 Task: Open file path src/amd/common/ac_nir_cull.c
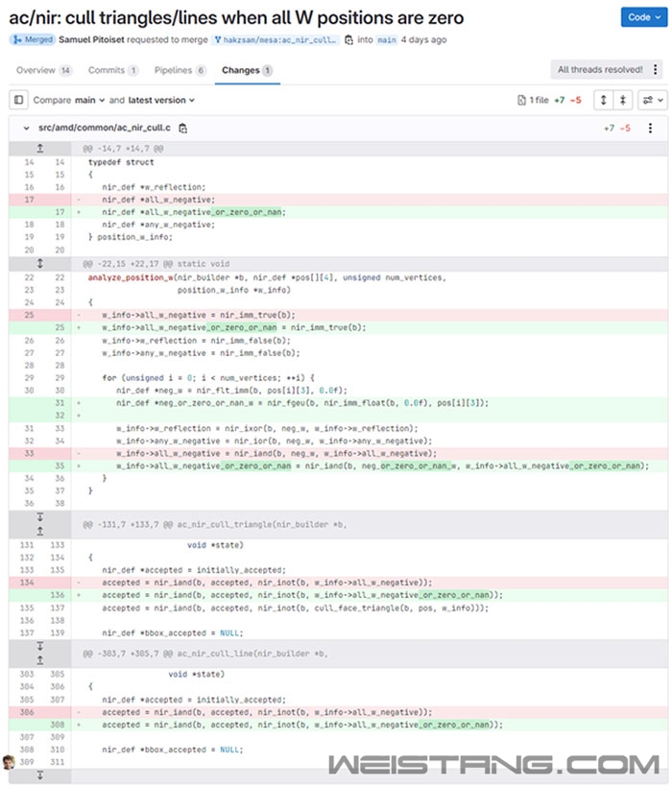coord(105,128)
